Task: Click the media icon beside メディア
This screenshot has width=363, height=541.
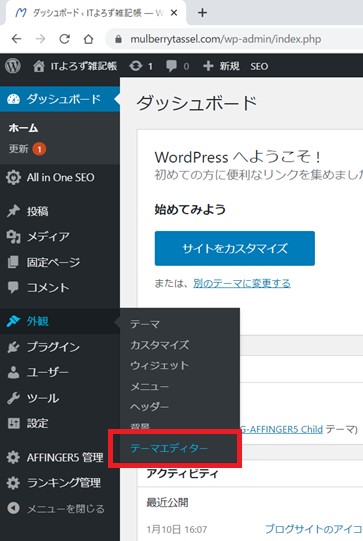Action: point(13,237)
